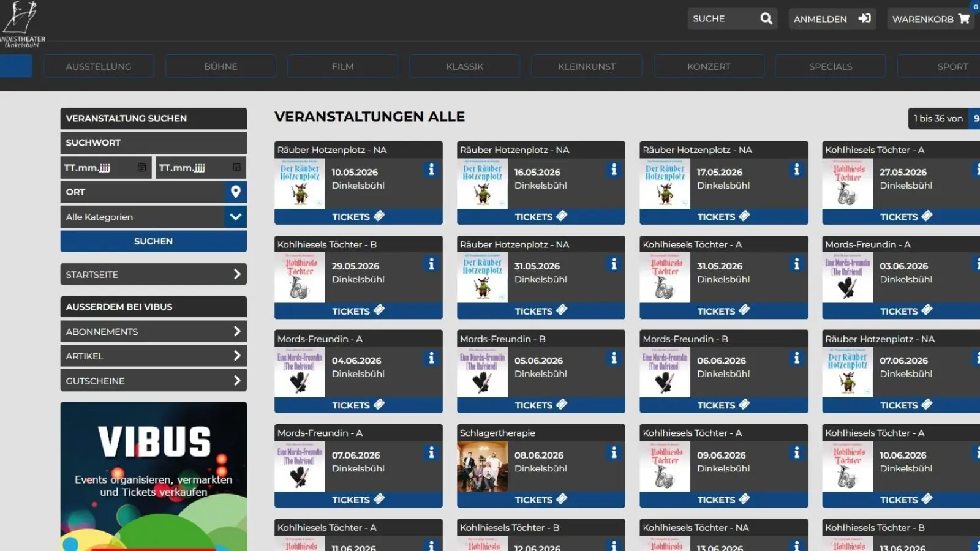
Task: Open the Warenkorb shopping cart icon
Action: (964, 18)
